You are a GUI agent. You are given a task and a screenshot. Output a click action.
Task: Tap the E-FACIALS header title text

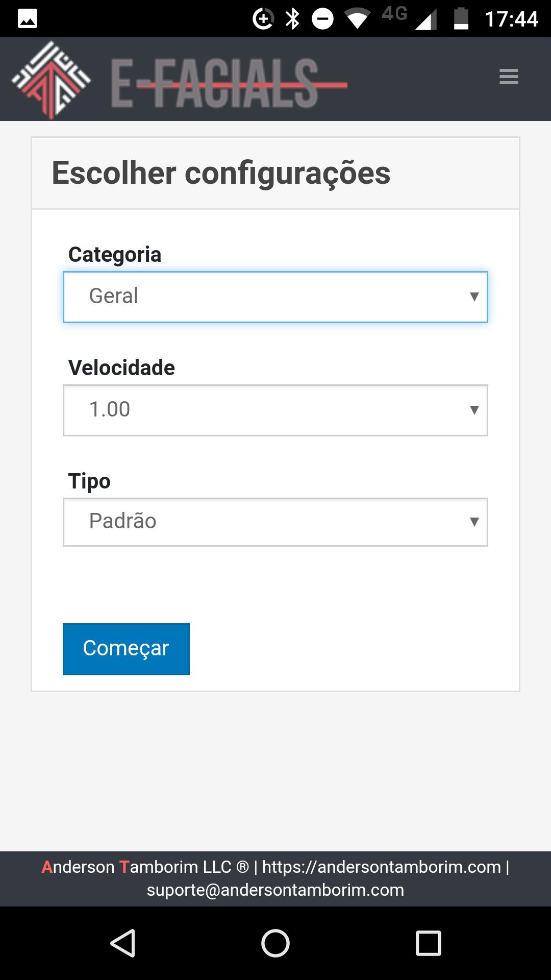click(x=229, y=83)
